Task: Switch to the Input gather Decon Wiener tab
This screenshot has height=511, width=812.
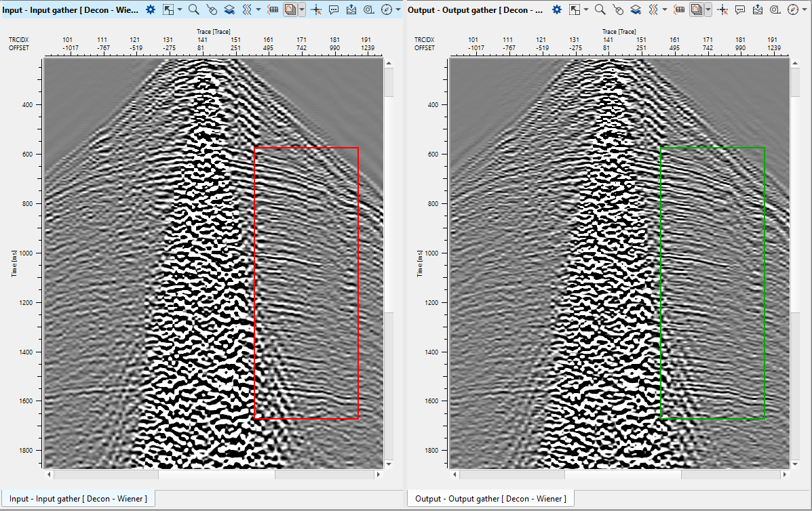Action: (77, 499)
